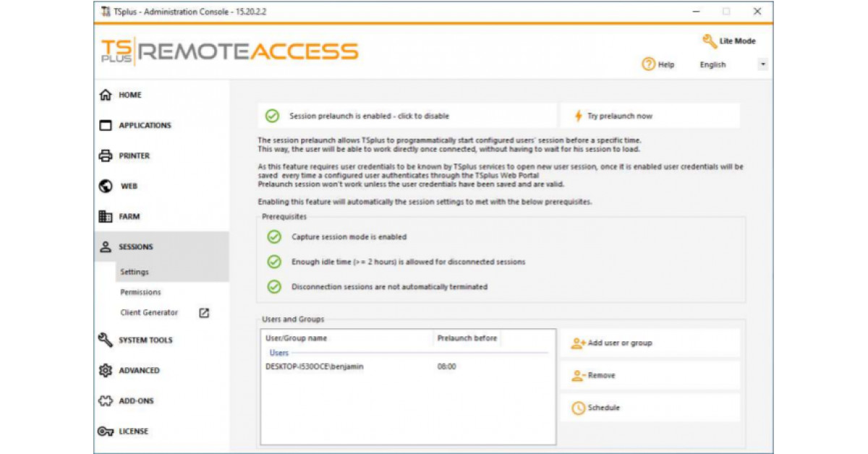
Task: Click Try prelaunch now
Action: [x=642, y=116]
